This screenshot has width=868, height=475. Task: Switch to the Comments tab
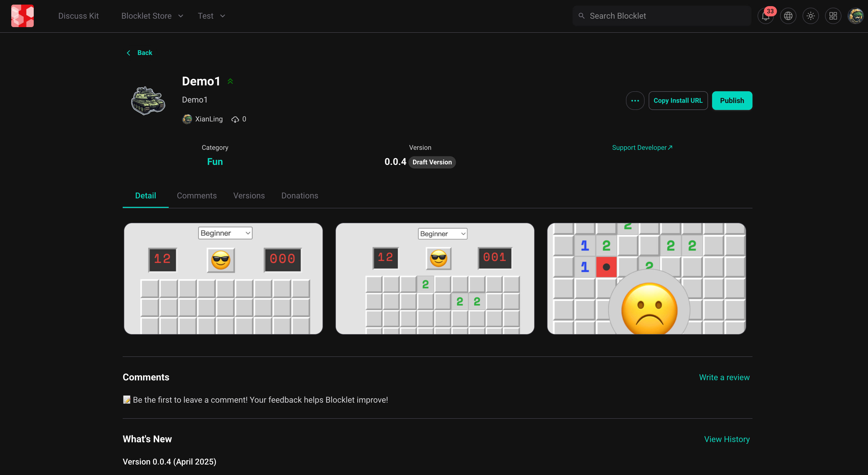(197, 196)
